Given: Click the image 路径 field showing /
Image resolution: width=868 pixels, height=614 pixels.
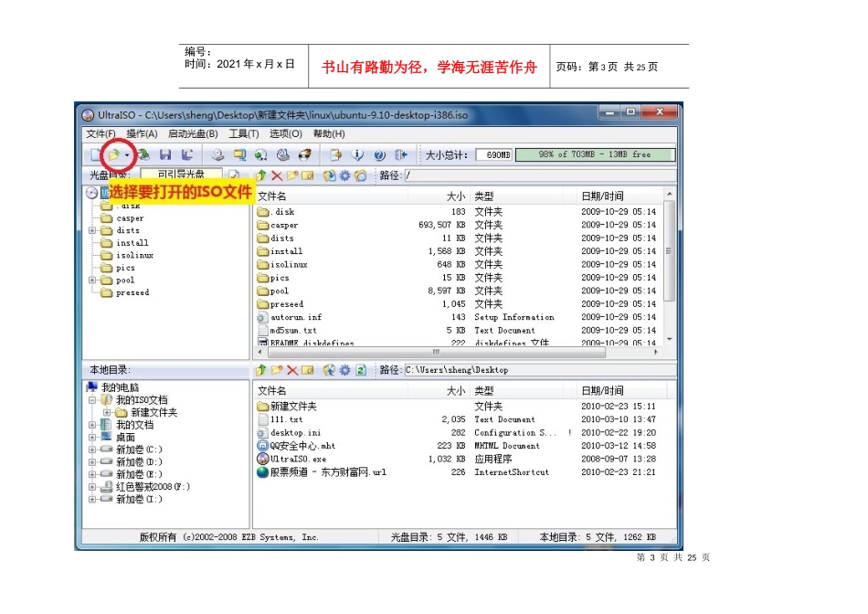Looking at the screenshot, I should click(540, 175).
